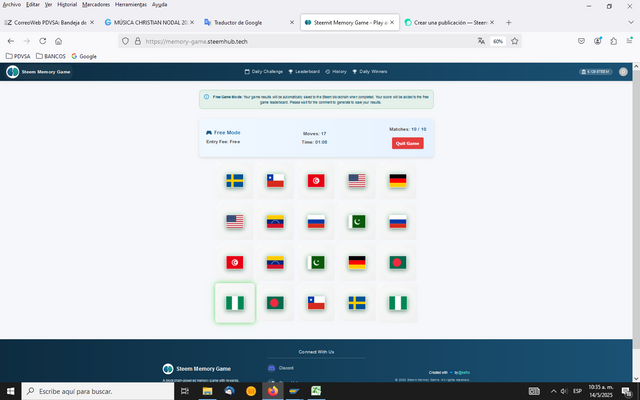Open the extensions puzzle icon
The height and width of the screenshot is (400, 640).
click(613, 41)
